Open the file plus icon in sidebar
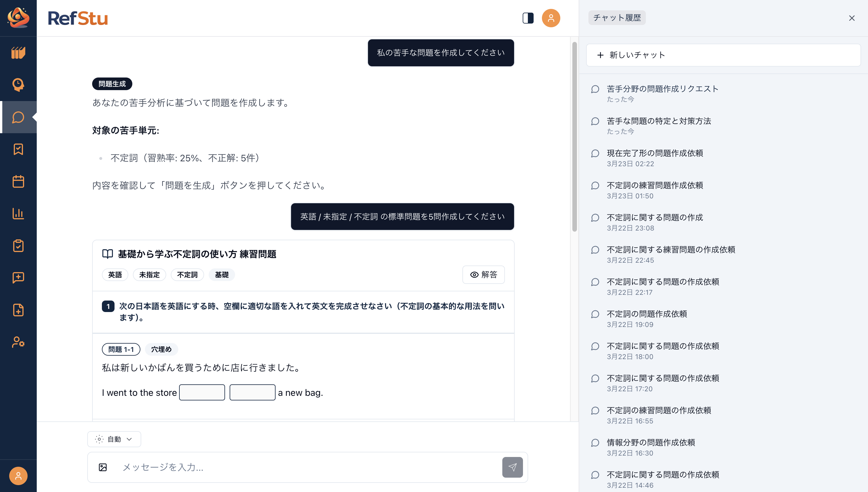The image size is (868, 492). (18, 310)
